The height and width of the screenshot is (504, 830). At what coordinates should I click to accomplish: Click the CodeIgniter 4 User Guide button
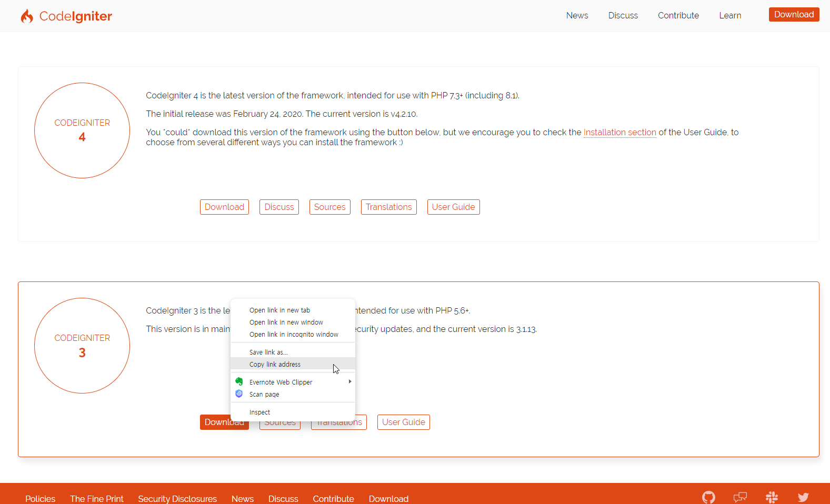453,207
